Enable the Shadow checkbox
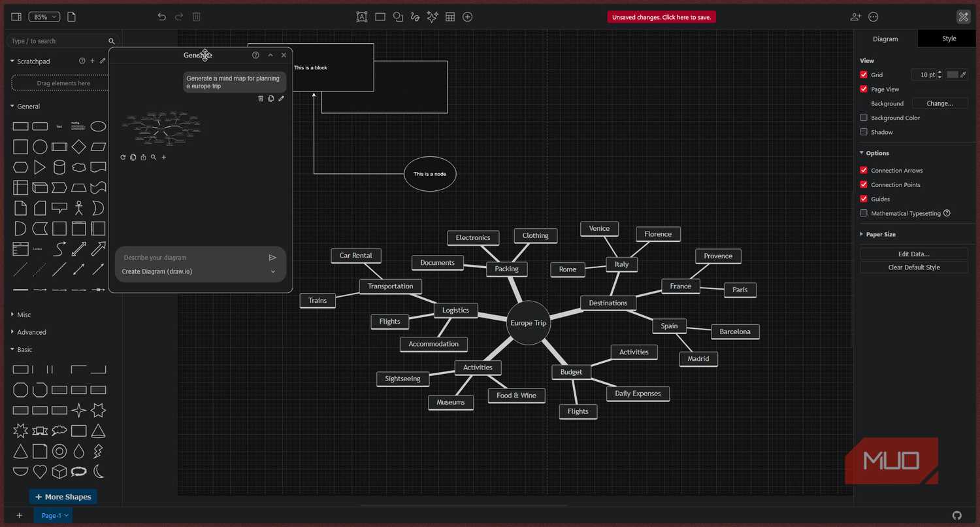The width and height of the screenshot is (980, 527). 864,132
